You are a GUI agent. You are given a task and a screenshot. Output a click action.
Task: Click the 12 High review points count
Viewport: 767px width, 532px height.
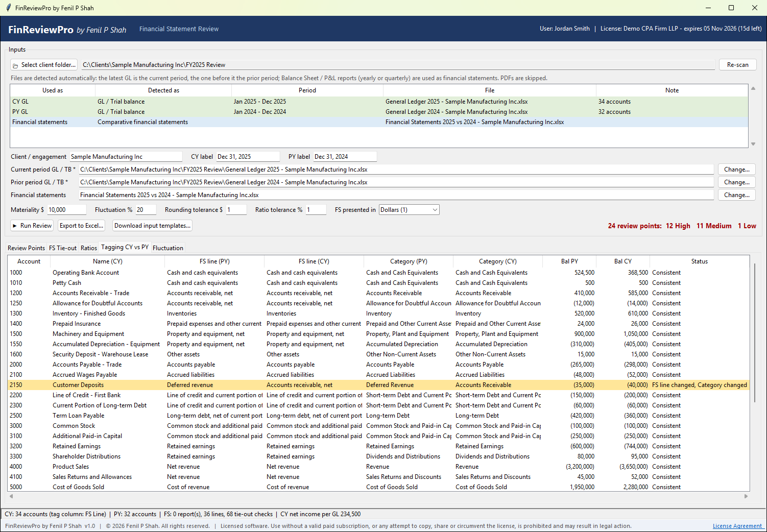pyautogui.click(x=678, y=226)
